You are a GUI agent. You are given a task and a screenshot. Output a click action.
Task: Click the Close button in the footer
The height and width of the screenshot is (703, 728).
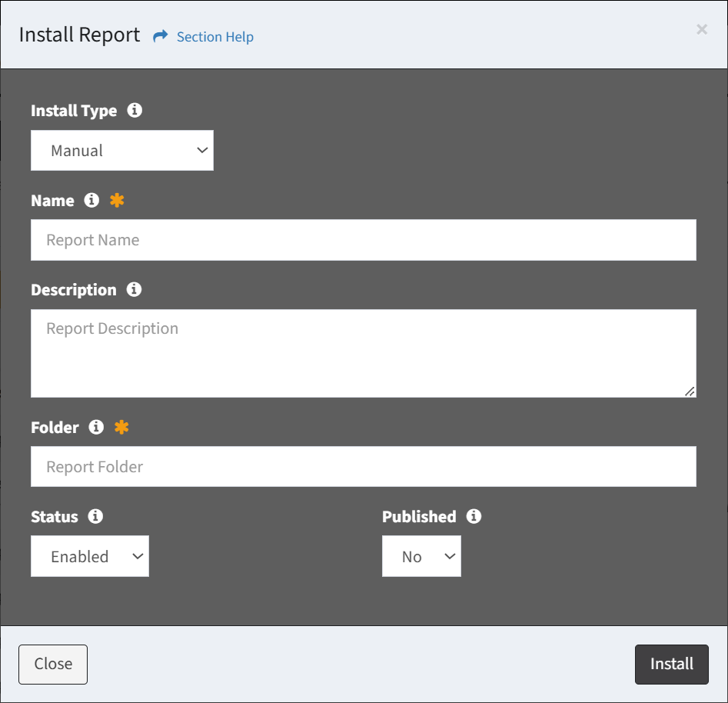click(x=53, y=664)
